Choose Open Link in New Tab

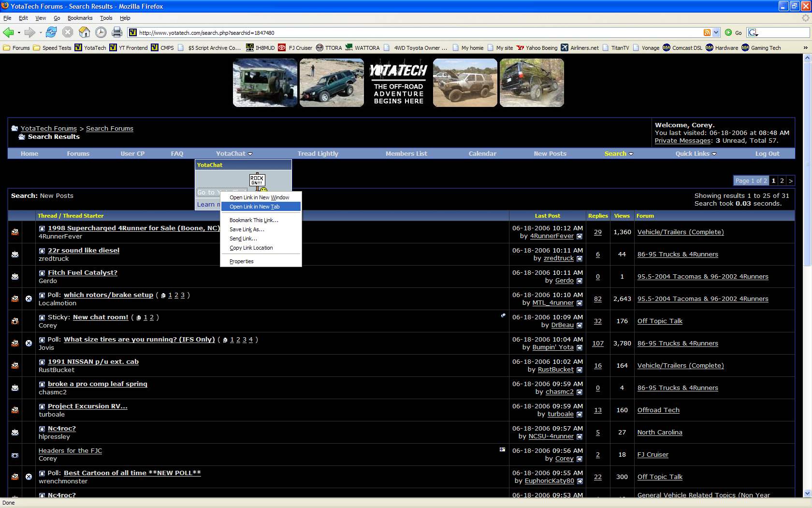[261, 207]
